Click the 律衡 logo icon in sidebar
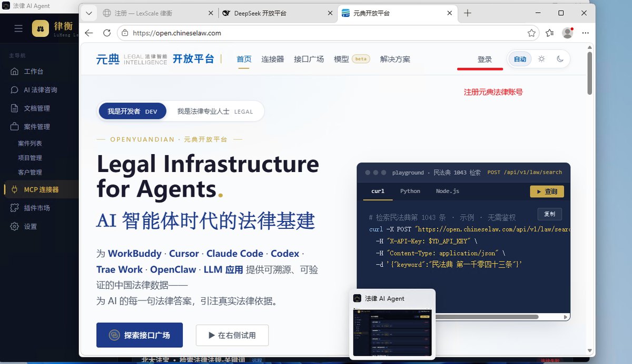 41,28
